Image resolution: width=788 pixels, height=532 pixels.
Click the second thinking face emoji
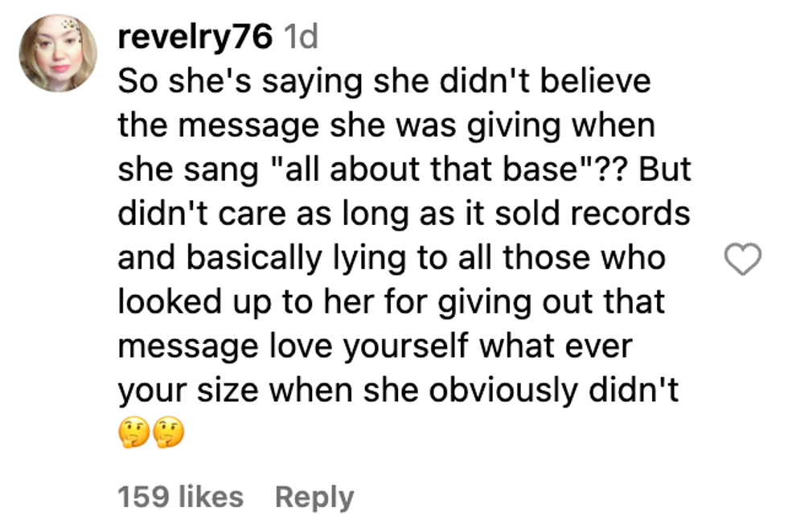pos(168,435)
